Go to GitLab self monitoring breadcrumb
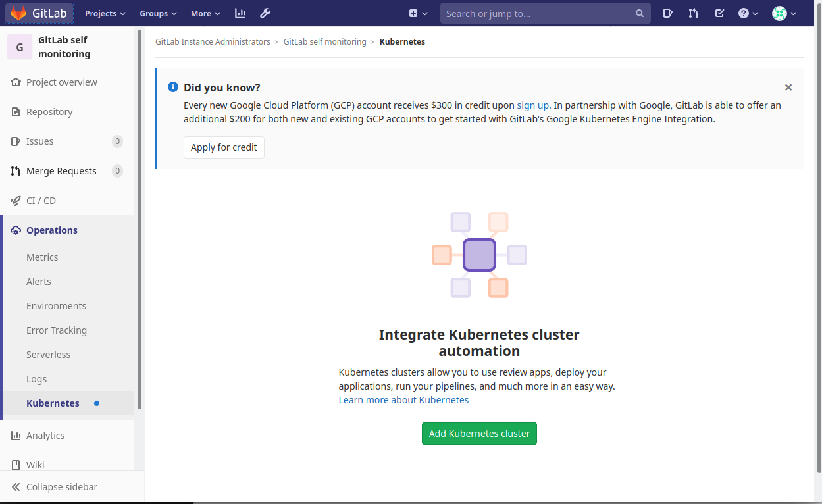Image resolution: width=822 pixels, height=504 pixels. [x=325, y=42]
